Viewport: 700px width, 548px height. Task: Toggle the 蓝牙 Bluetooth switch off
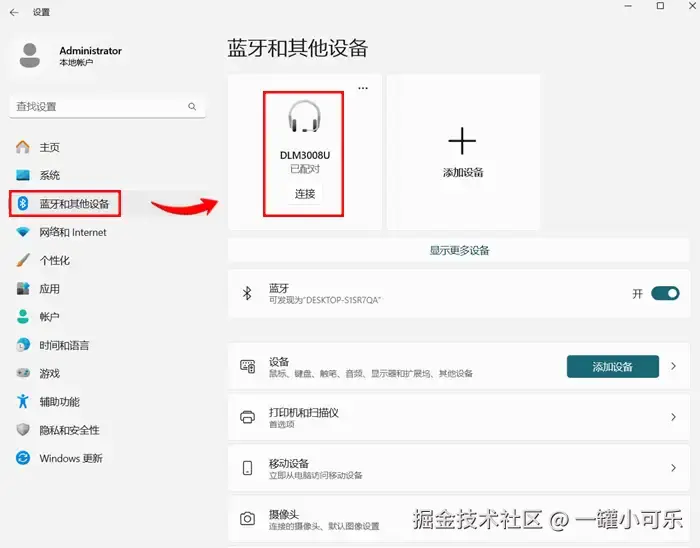click(665, 294)
